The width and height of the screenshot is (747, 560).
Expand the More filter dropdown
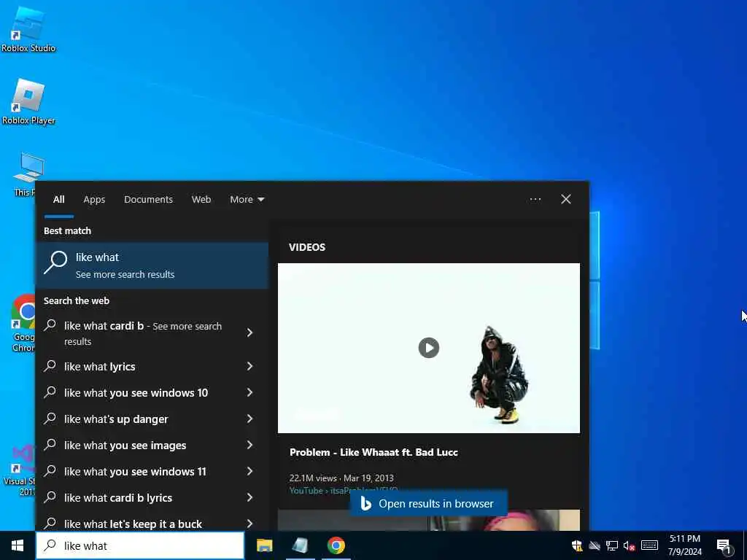click(x=247, y=200)
